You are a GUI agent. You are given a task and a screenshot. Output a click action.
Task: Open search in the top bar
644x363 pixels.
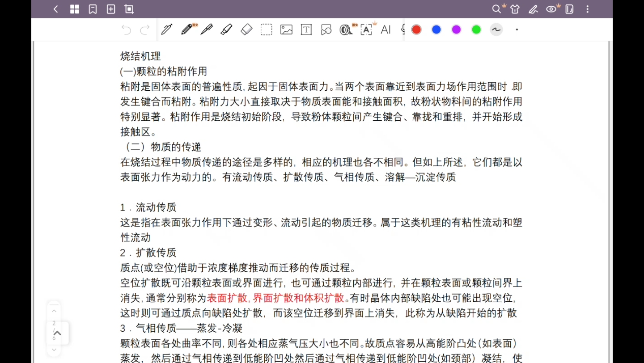[x=496, y=9]
